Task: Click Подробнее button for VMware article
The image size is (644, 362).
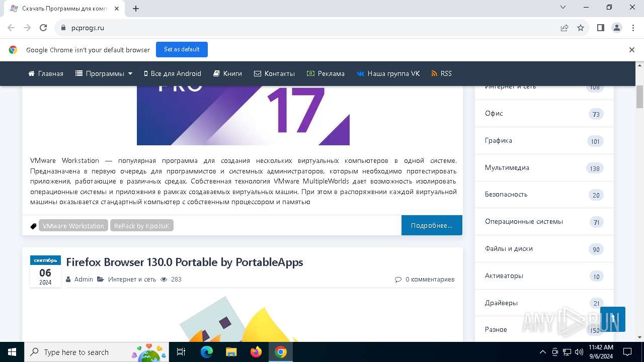Action: click(x=432, y=225)
